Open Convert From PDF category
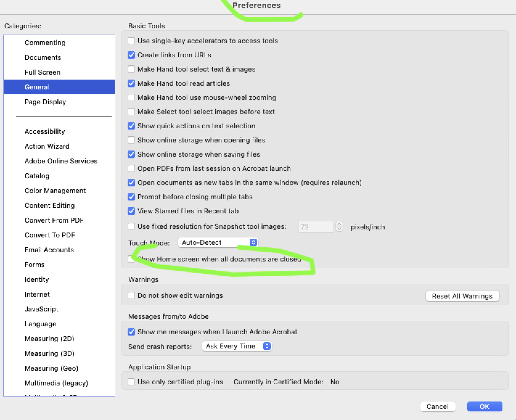The image size is (516, 420). 59,220
